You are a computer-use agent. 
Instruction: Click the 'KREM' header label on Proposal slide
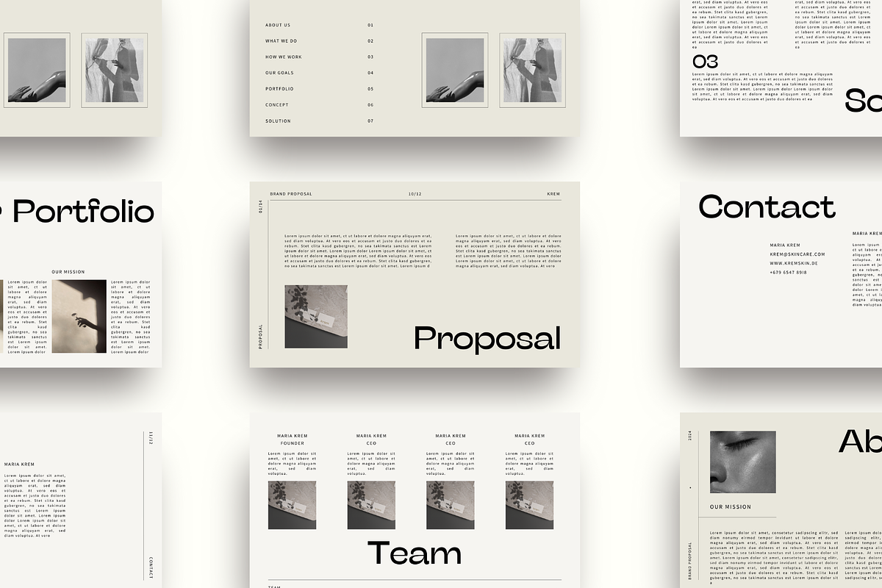(x=553, y=194)
